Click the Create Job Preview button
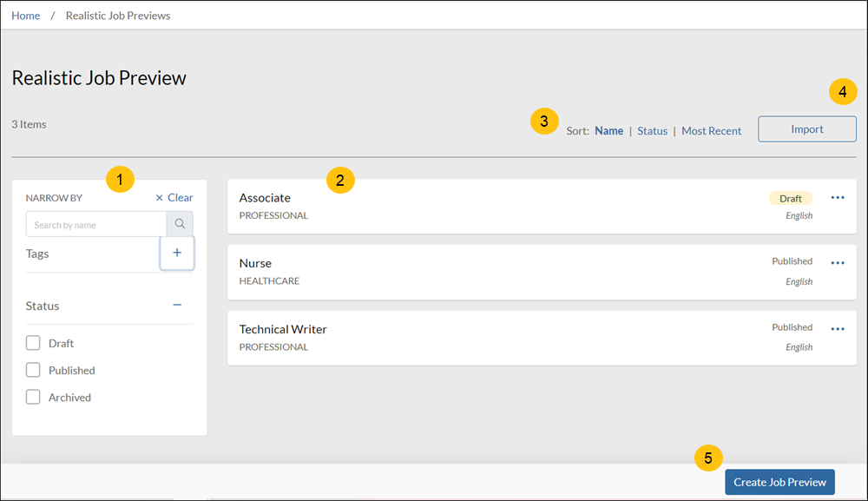 coord(779,483)
